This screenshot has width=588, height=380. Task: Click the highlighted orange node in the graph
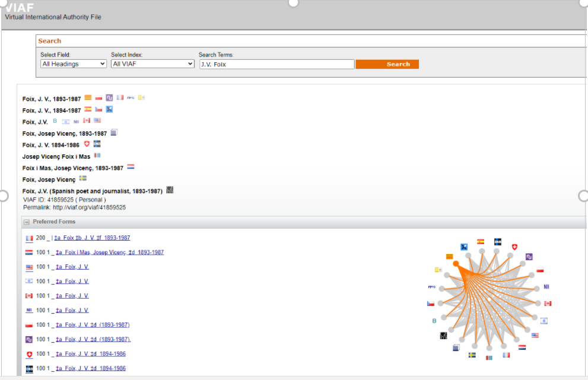456,264
